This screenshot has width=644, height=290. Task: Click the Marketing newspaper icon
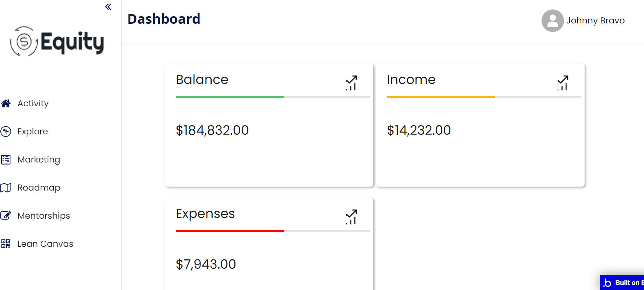(6, 160)
